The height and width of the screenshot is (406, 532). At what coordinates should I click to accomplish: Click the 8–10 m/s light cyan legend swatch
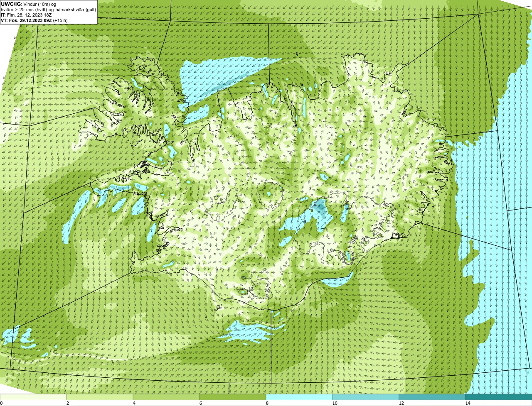pyautogui.click(x=299, y=397)
